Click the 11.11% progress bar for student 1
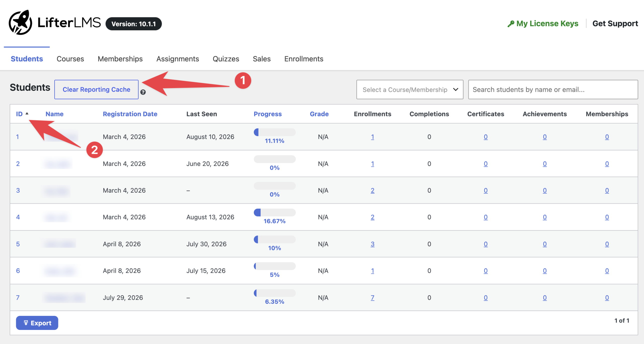Screen dimensions: 644x344 click(274, 132)
